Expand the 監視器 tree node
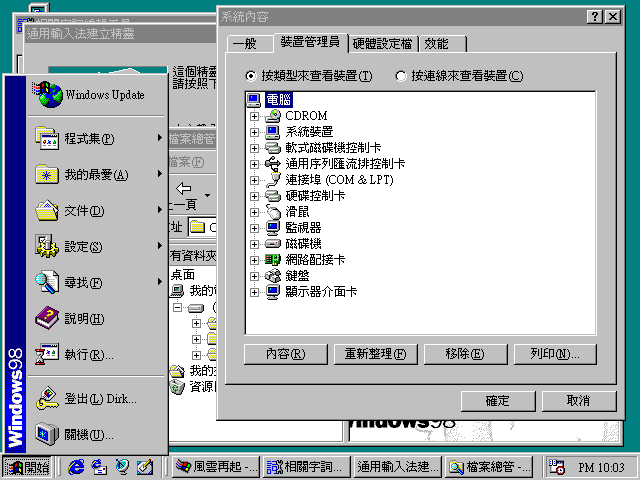The width and height of the screenshot is (640, 480). click(x=254, y=228)
